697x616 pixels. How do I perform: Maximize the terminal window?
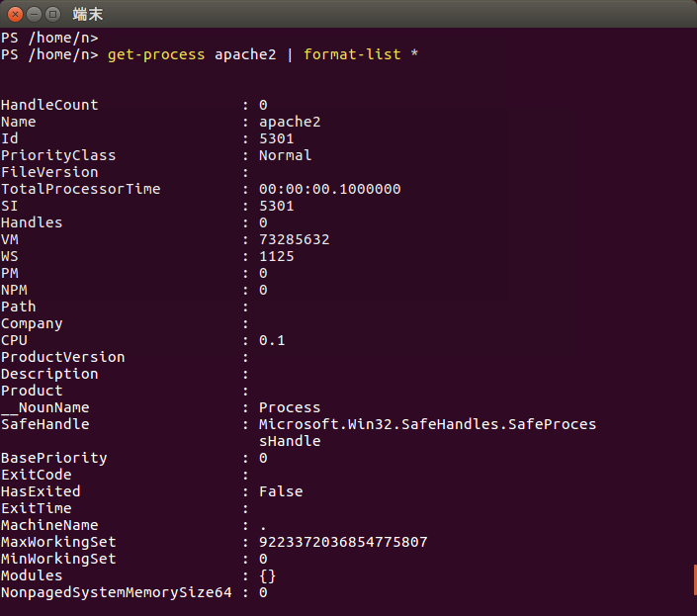51,14
